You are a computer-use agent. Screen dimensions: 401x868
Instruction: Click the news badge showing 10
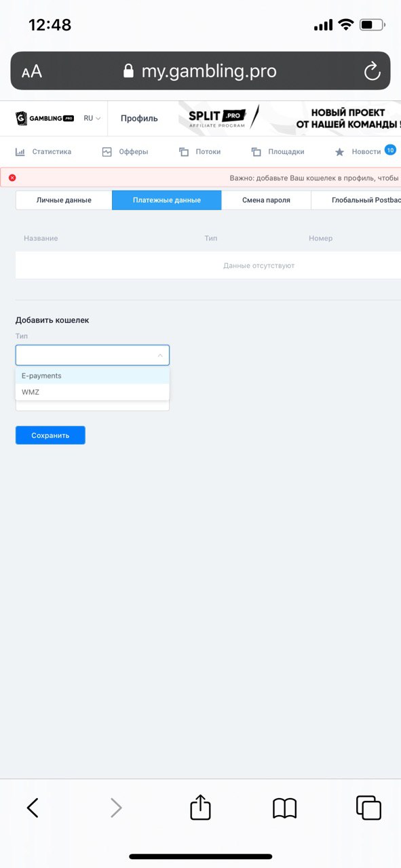[x=390, y=149]
